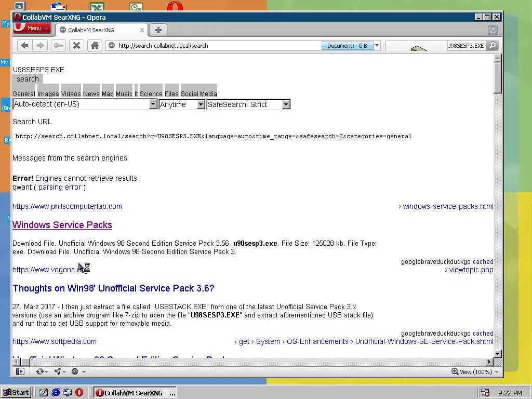Toggle the panel sidebar button in status bar
Viewport: 532px width, 399px height.
coord(20,371)
